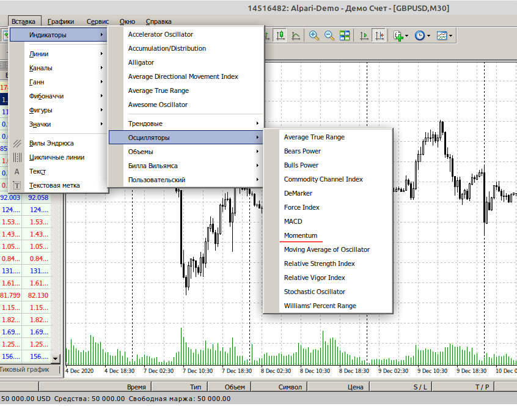The height and width of the screenshot is (420, 517).
Task: Select Momentum from oscillators list
Action: [x=301, y=235]
